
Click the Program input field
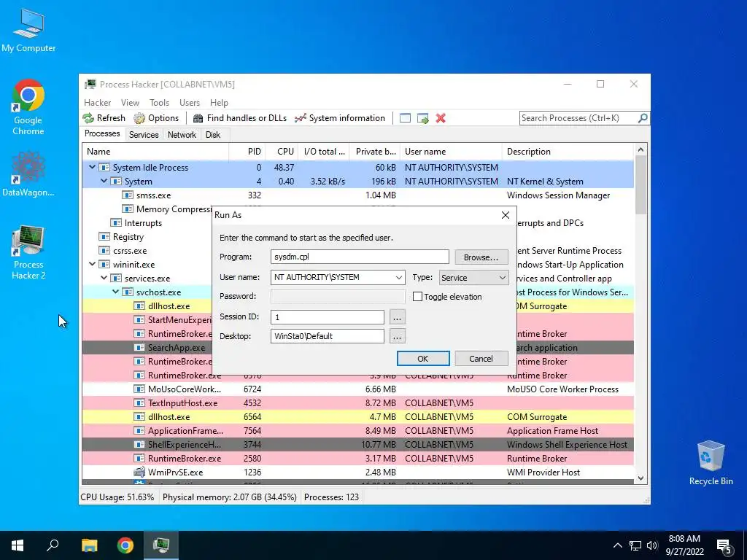pyautogui.click(x=360, y=257)
